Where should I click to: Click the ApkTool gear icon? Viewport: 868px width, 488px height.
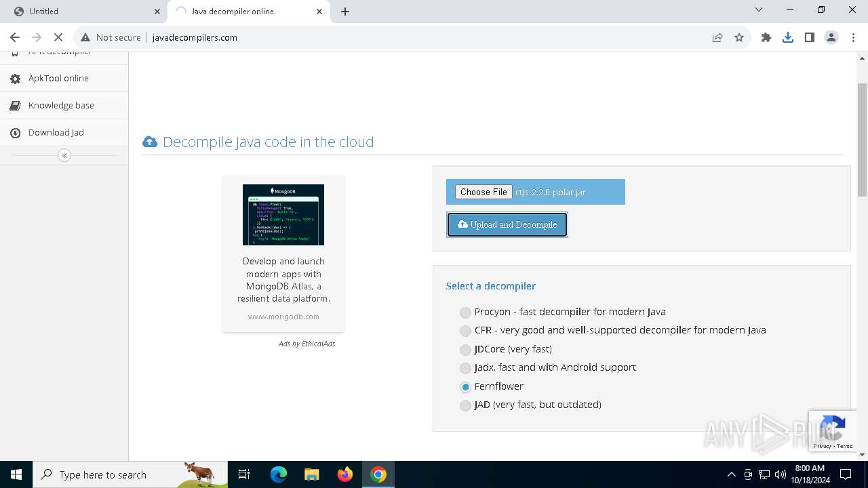(x=15, y=79)
